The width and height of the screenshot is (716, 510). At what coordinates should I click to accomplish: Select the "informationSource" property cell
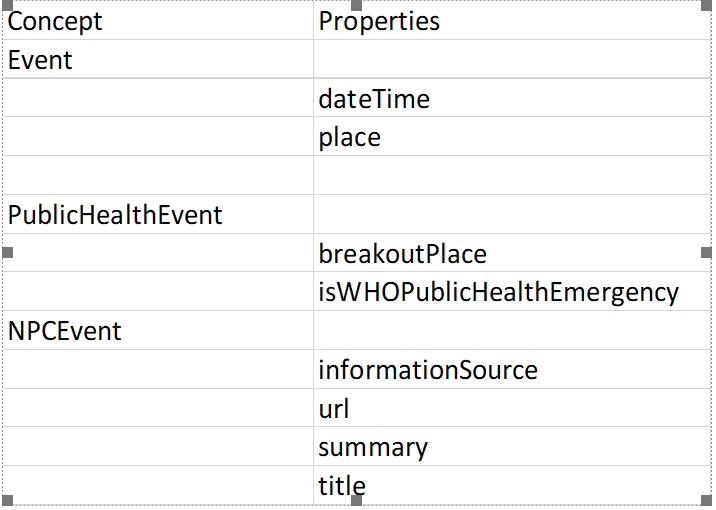coord(428,370)
